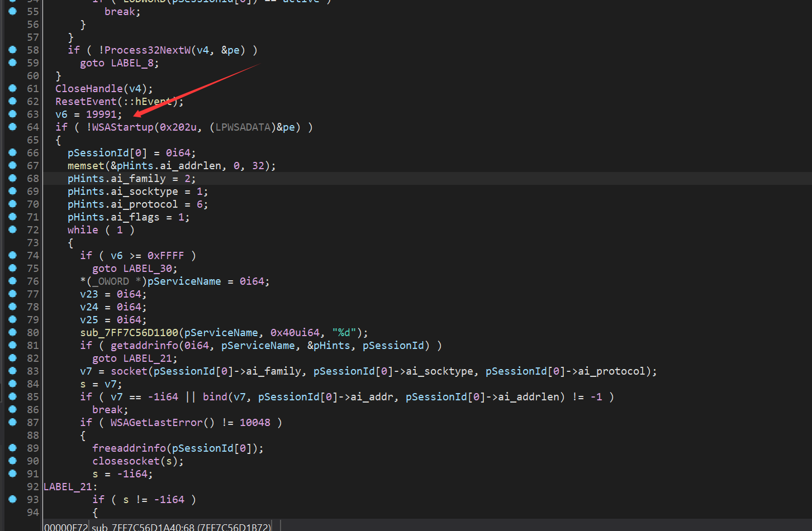Image resolution: width=812 pixels, height=531 pixels.
Task: Click the gutter dot at line 83
Action: pyautogui.click(x=12, y=371)
